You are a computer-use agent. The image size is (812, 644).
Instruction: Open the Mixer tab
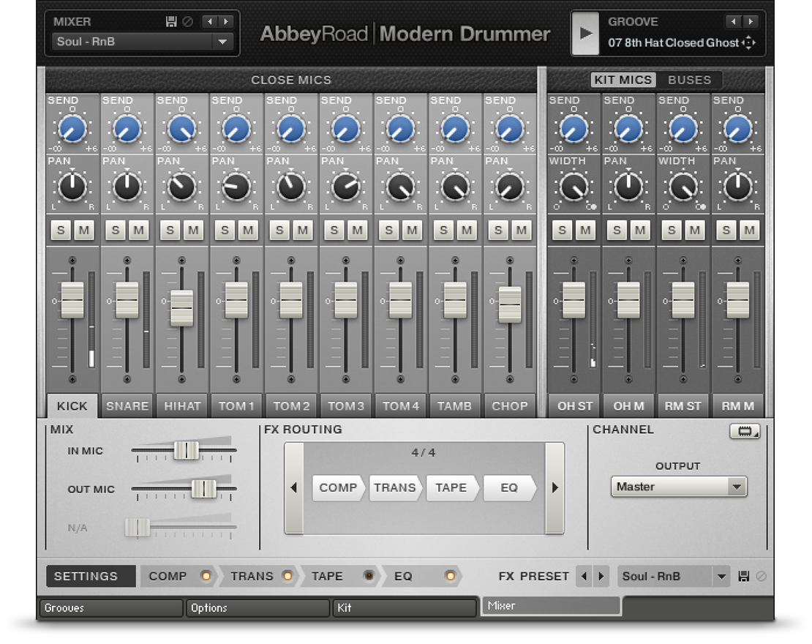click(551, 606)
